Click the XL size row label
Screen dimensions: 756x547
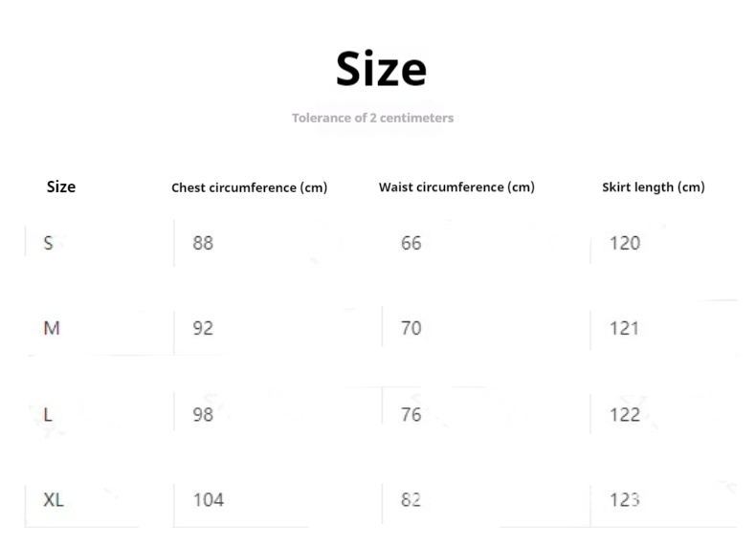tap(54, 499)
